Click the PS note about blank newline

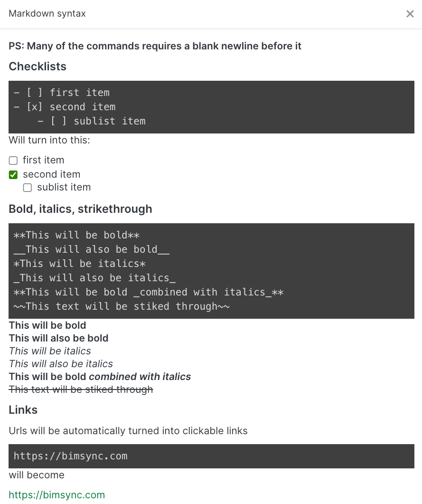coord(155,46)
